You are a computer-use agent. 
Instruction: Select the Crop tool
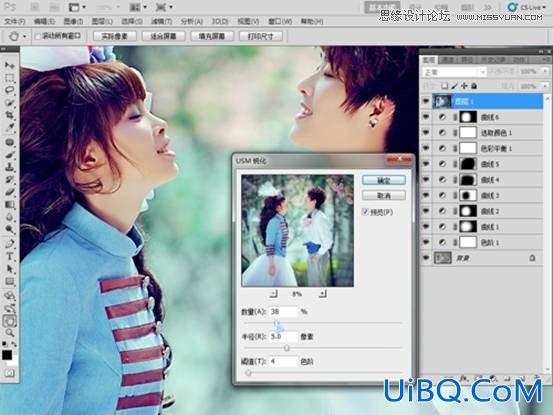point(10,115)
